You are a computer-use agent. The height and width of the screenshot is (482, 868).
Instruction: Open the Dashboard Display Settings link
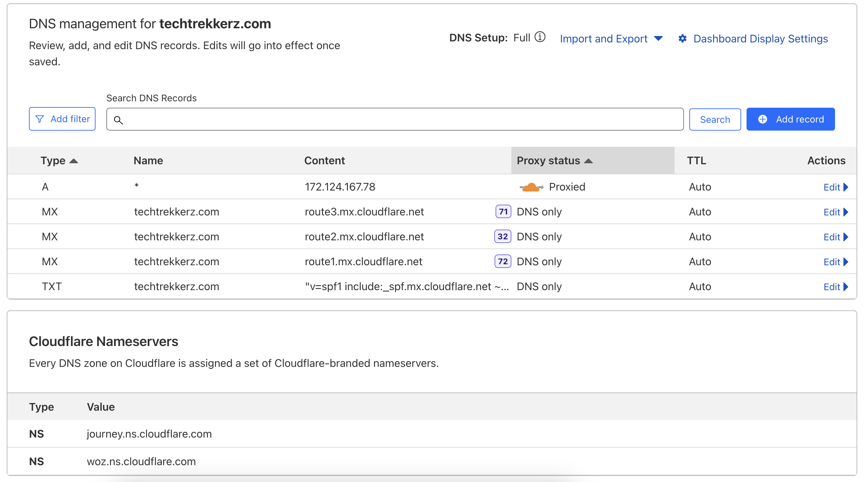tap(760, 39)
